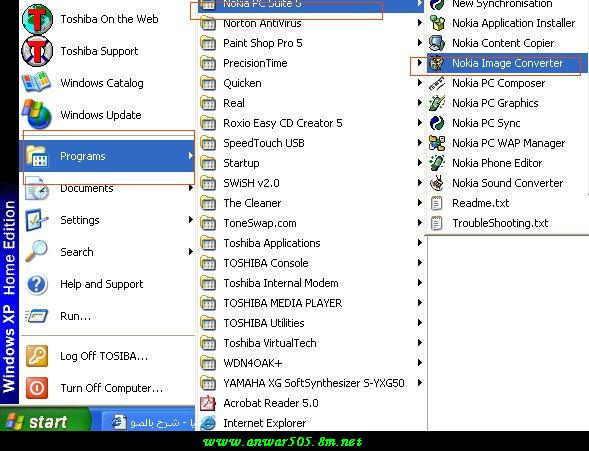Select Toshiba Support label text
Screen dimensions: 589x451
click(x=99, y=51)
